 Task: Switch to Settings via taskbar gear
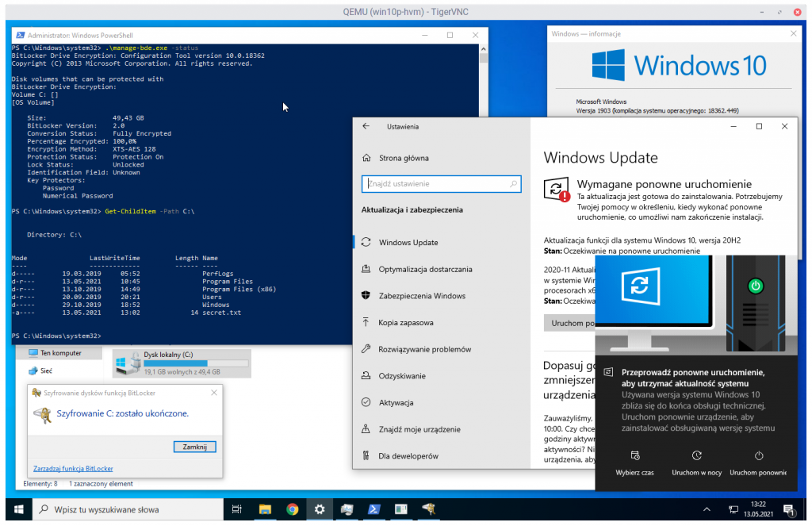coord(320,510)
